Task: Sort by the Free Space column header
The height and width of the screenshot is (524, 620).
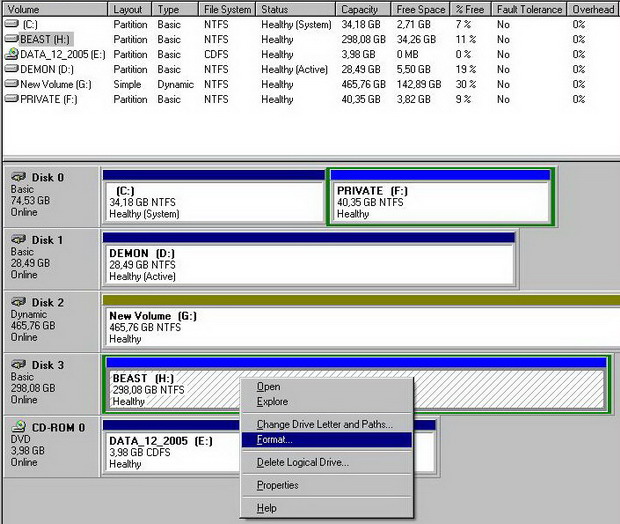Action: [x=420, y=9]
